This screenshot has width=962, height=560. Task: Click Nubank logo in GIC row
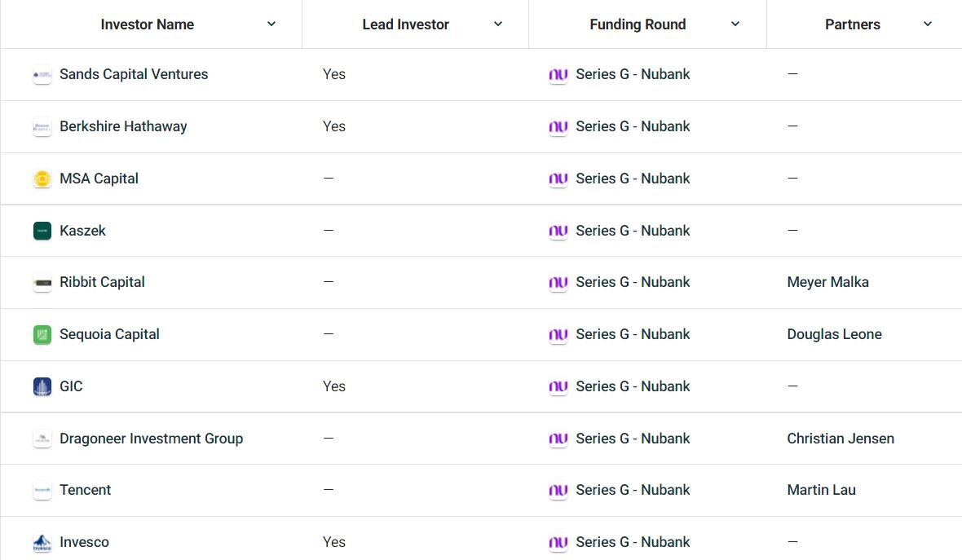[558, 387]
